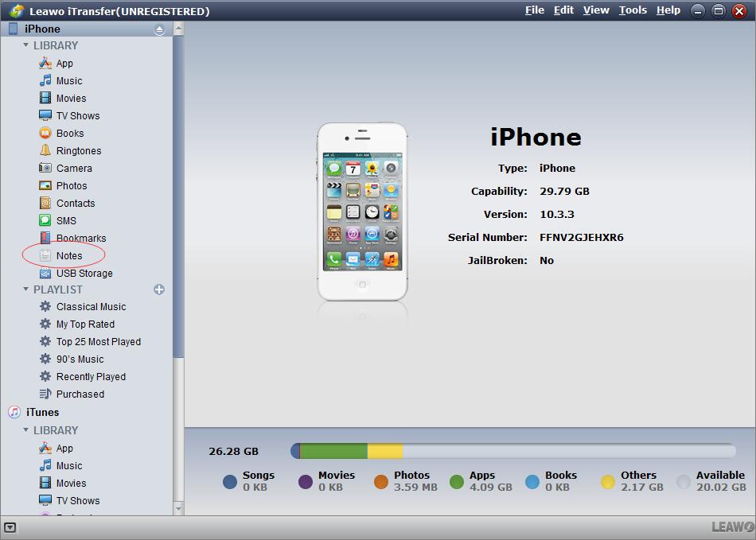Click the version value 10.3.3
756x540 pixels.
[557, 215]
